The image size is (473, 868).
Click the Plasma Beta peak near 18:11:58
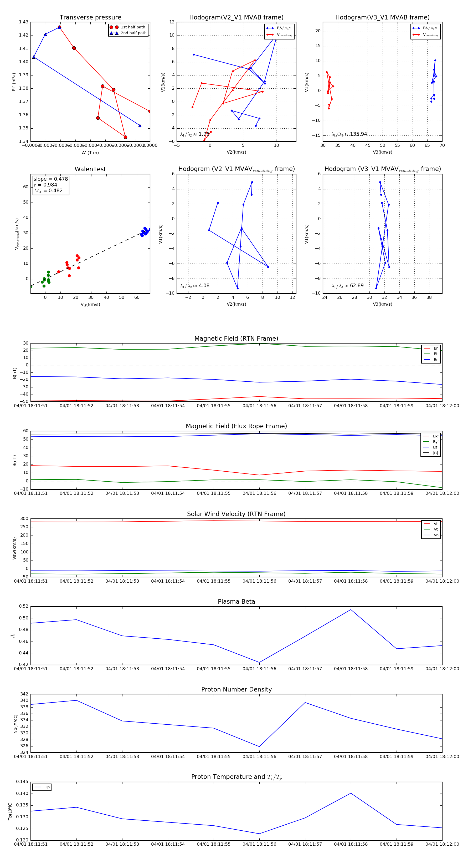click(351, 609)
